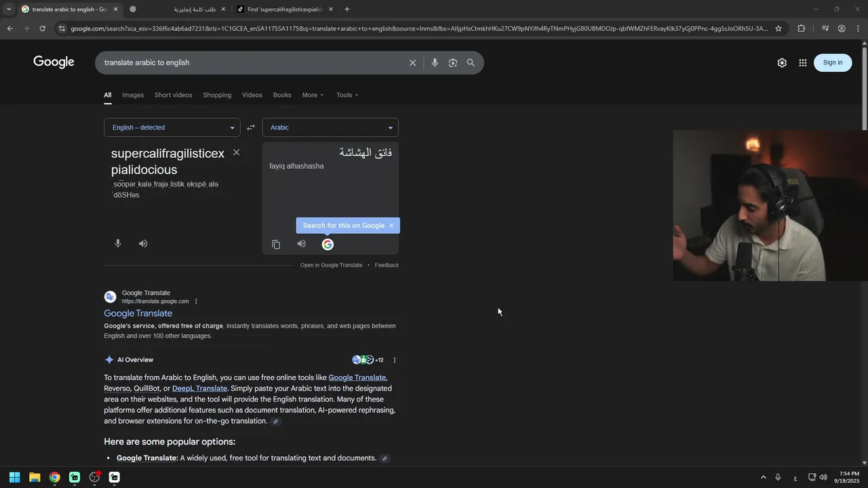This screenshot has width=868, height=488.
Task: Open the tab search dropdown
Action: click(x=9, y=9)
